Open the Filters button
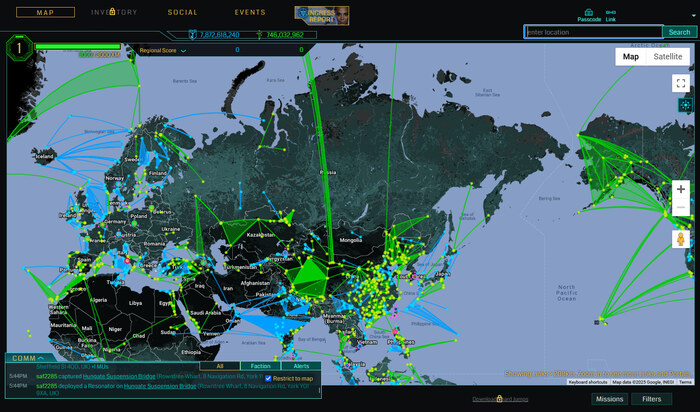This screenshot has width=700, height=412. tap(651, 399)
